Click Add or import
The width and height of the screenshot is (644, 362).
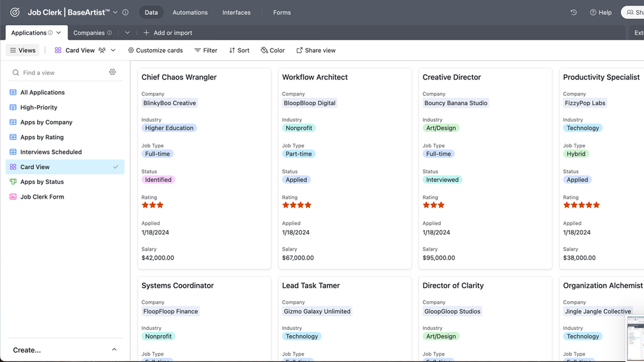pyautogui.click(x=167, y=33)
